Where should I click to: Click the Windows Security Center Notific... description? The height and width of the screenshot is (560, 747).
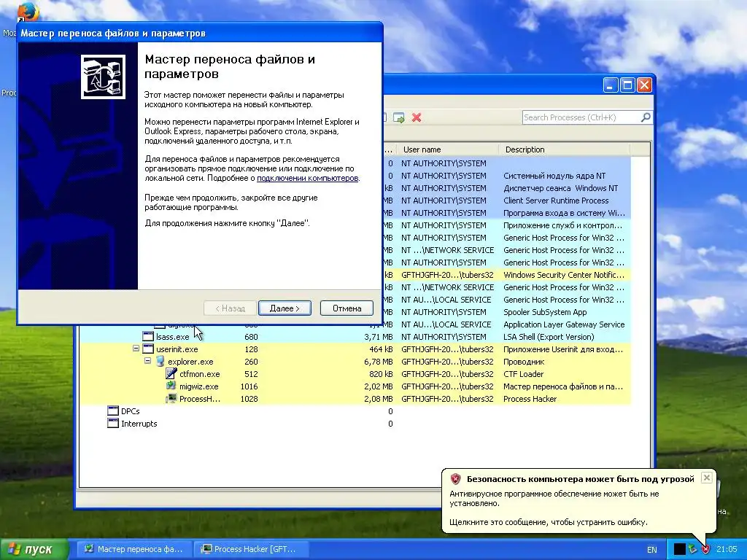(564, 275)
